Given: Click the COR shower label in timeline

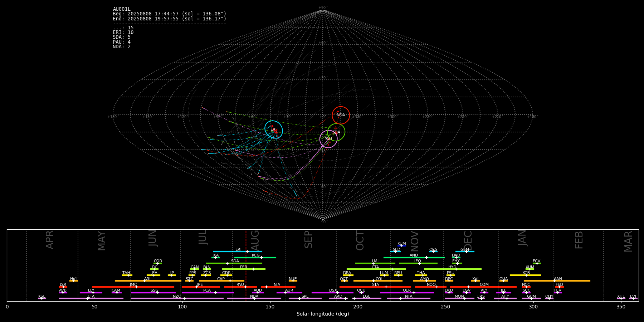Looking at the screenshot, I should pyautogui.click(x=158, y=261).
